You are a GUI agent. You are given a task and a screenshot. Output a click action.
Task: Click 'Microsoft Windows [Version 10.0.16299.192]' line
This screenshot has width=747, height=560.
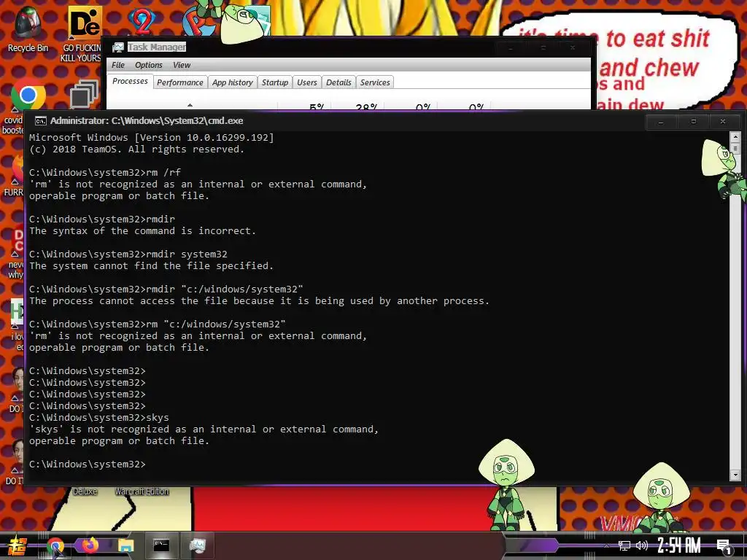[x=152, y=138]
